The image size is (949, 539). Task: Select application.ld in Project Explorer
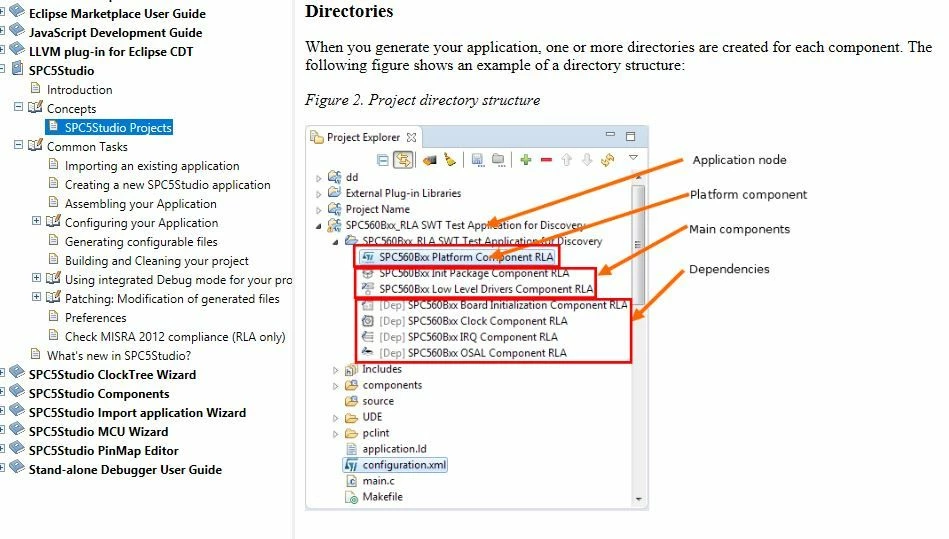394,449
